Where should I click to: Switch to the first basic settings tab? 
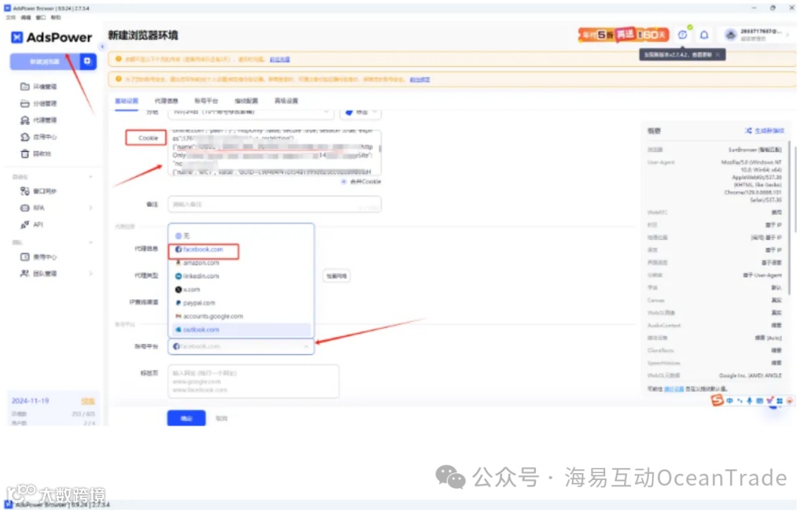tap(126, 101)
